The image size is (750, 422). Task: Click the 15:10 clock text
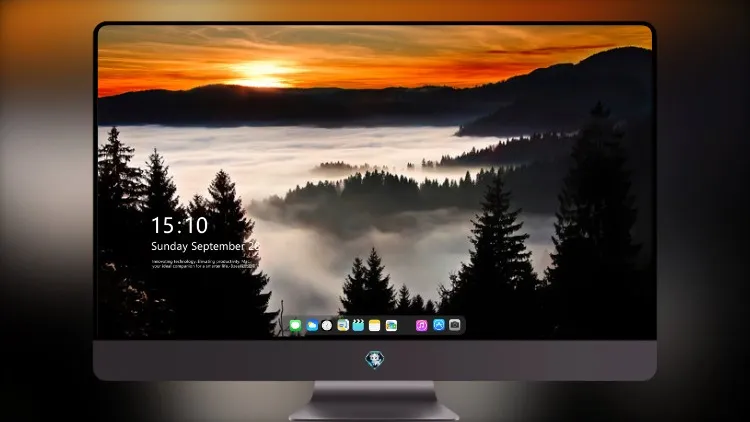(x=179, y=225)
